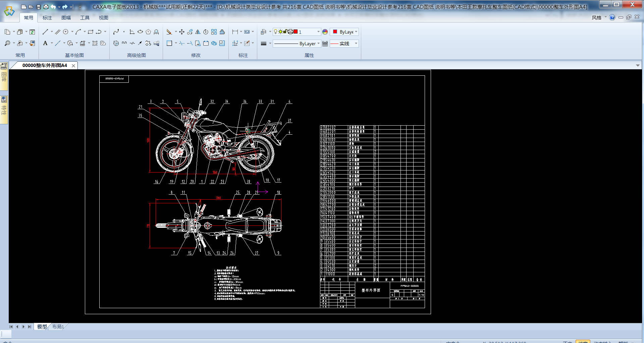Select the Spline curve tool
Screen dimensions: 644x343
[116, 32]
